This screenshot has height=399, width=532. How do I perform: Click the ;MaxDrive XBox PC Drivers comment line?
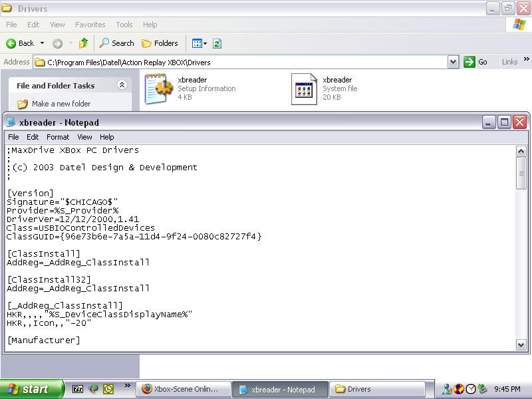tap(73, 150)
